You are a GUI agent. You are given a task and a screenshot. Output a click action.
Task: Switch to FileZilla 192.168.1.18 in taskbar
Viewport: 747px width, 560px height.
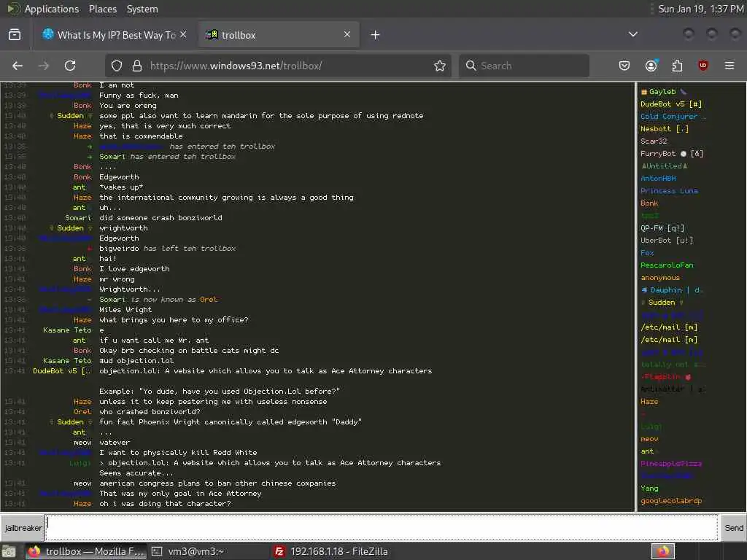pyautogui.click(x=332, y=551)
